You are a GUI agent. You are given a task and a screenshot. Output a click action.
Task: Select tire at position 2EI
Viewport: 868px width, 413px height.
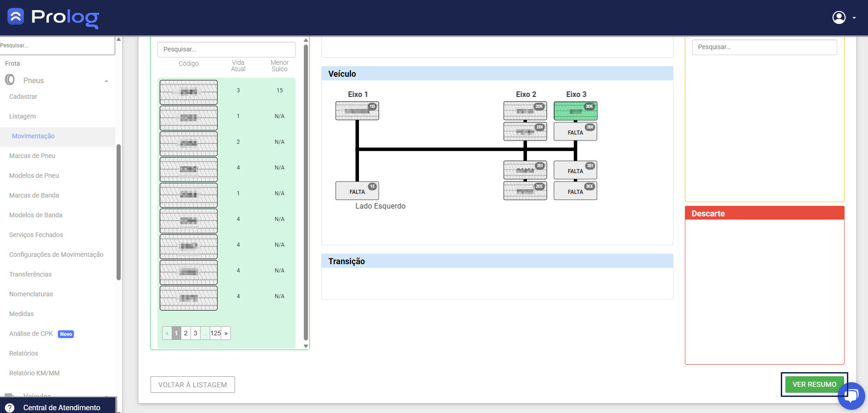click(x=525, y=170)
